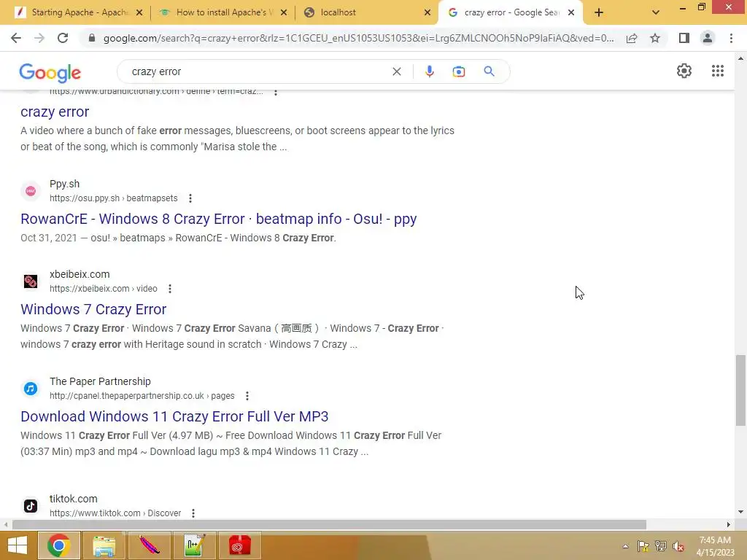Screen dimensions: 747x560
Task: Switch to localhost tab
Action: (x=366, y=12)
